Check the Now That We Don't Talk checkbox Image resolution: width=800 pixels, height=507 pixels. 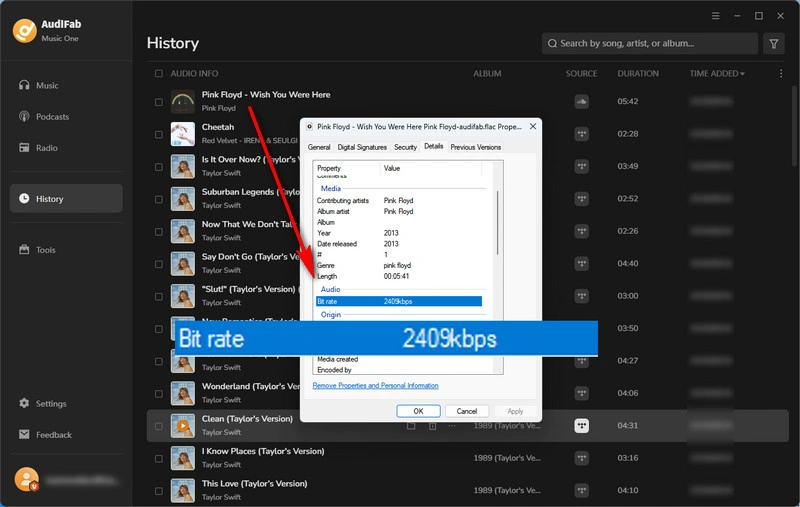[x=159, y=232]
